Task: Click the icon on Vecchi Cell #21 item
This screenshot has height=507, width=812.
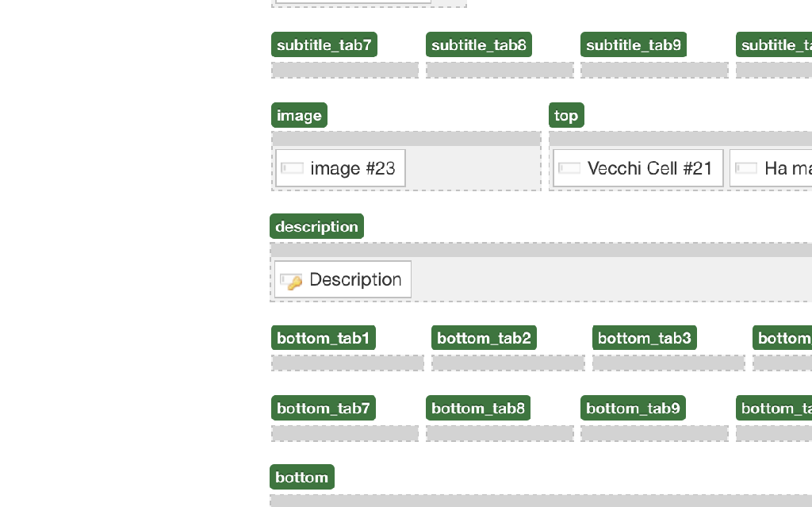Action: (569, 168)
